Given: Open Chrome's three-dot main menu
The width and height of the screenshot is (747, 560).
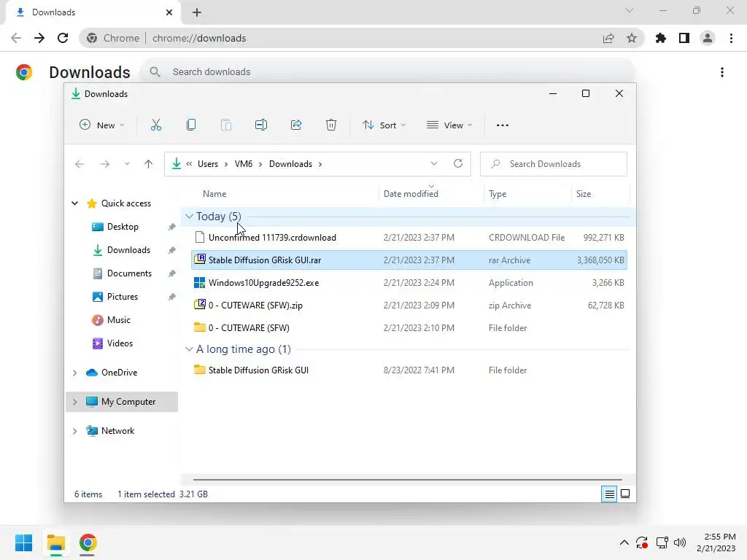Looking at the screenshot, I should point(731,38).
